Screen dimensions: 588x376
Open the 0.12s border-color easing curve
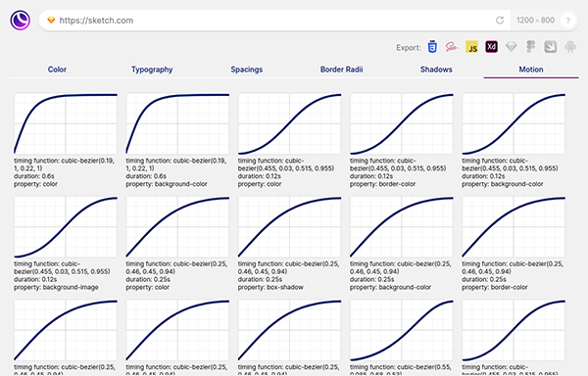click(x=402, y=123)
